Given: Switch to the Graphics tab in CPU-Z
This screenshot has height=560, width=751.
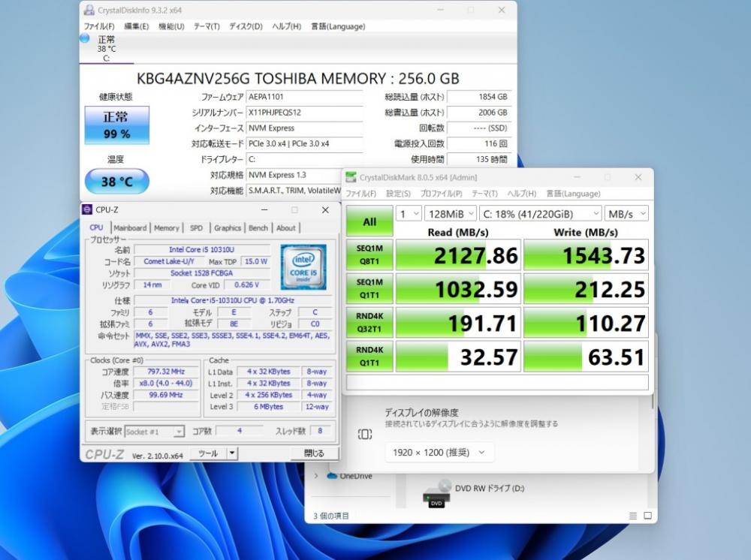Looking at the screenshot, I should [228, 228].
